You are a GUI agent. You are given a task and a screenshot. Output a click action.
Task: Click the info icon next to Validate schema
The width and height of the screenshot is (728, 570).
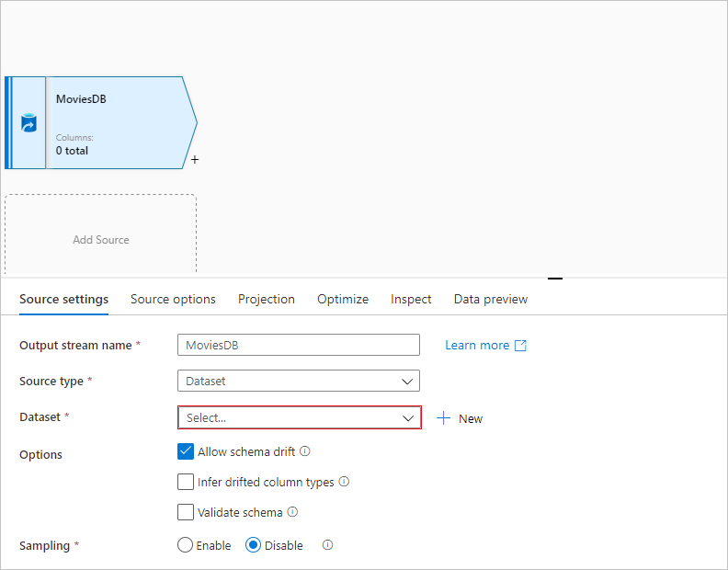click(292, 512)
